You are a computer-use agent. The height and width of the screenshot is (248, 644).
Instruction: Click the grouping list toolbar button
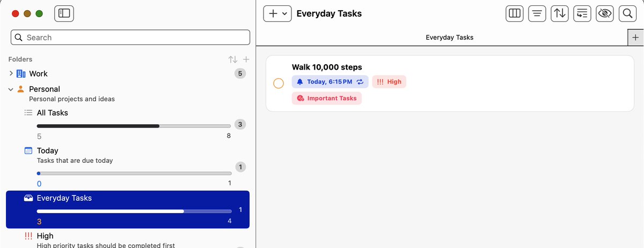pyautogui.click(x=582, y=13)
